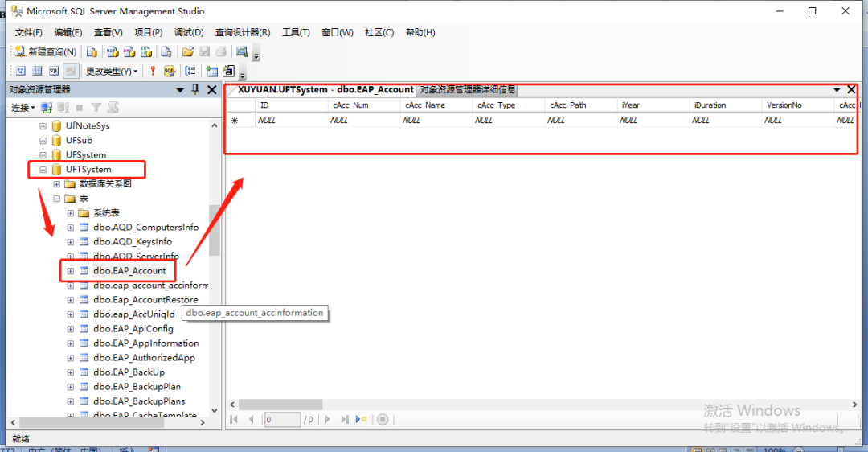The height and width of the screenshot is (452, 868).
Task: Click the Verify SQL Syntax icon
Action: click(x=170, y=71)
